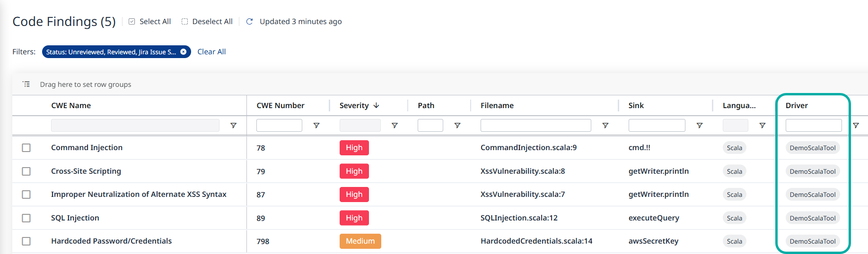Click the Filename column header
The height and width of the screenshot is (254, 868).
coord(497,106)
